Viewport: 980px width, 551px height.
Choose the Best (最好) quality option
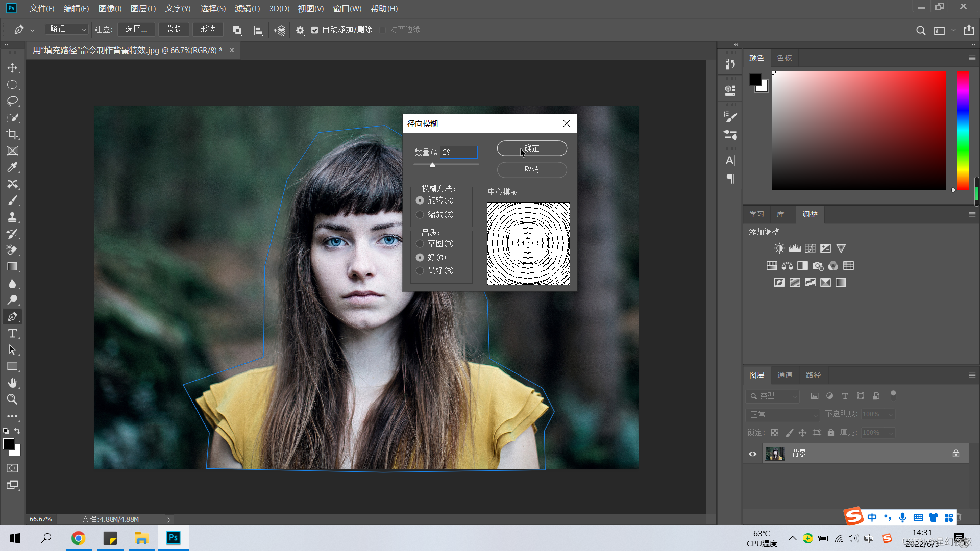click(x=420, y=271)
